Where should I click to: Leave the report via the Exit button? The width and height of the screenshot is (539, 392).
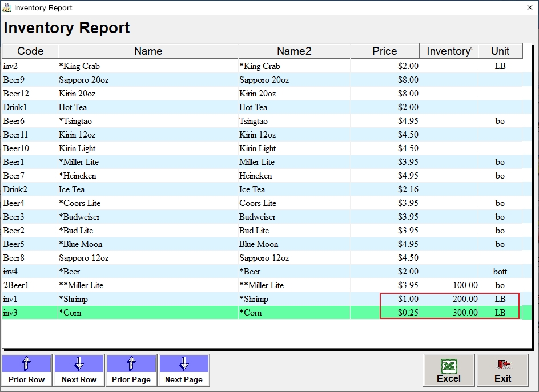click(x=502, y=370)
